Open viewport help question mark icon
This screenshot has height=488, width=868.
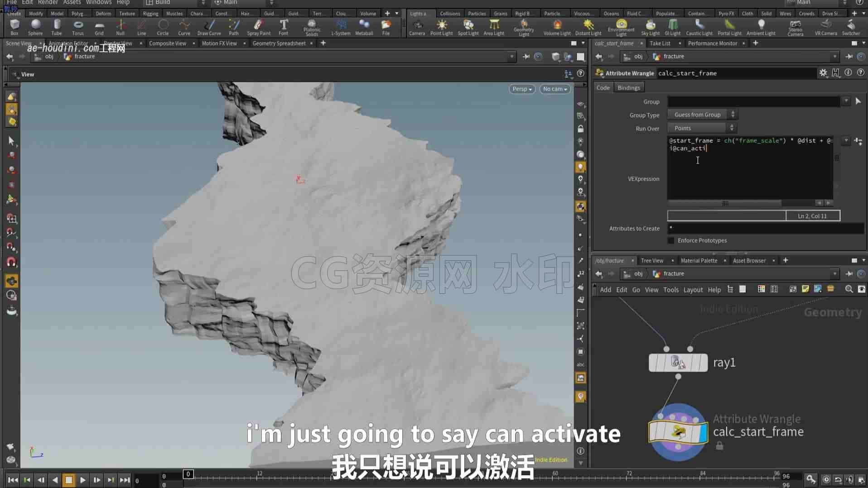(581, 73)
